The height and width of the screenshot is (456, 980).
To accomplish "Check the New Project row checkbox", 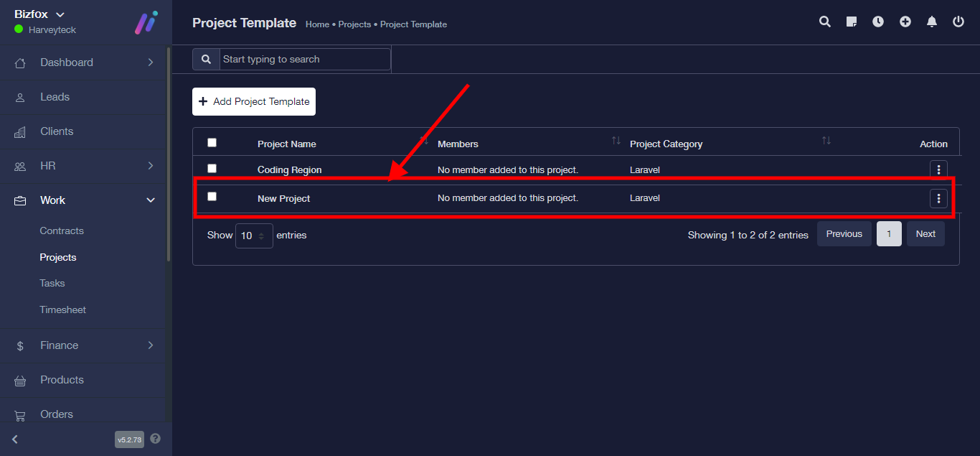I will 212,197.
